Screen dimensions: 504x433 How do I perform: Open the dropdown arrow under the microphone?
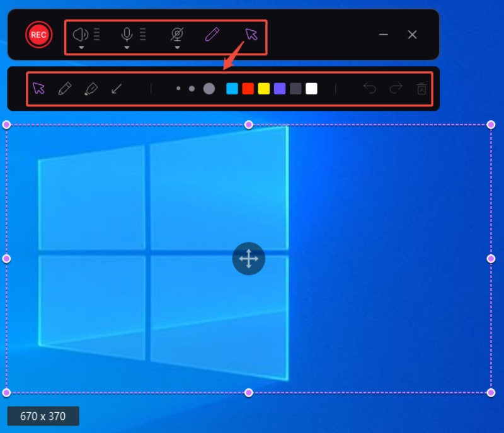click(127, 48)
